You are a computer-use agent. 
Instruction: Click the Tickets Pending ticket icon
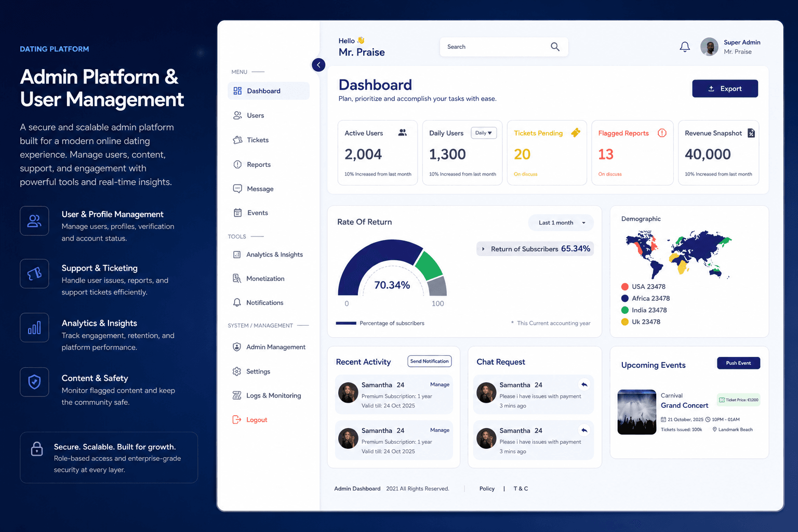[576, 133]
